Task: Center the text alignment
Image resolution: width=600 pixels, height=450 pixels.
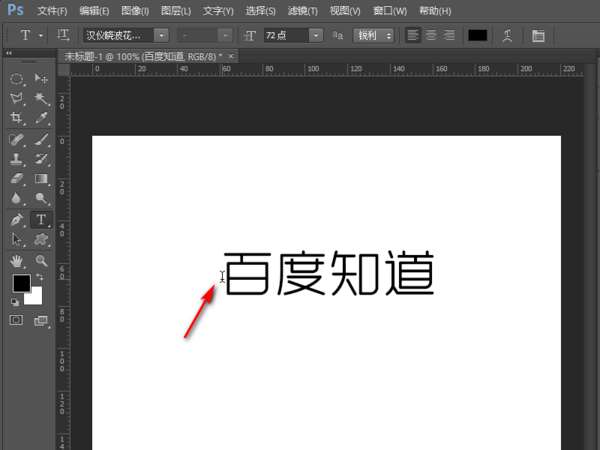Action: 431,35
